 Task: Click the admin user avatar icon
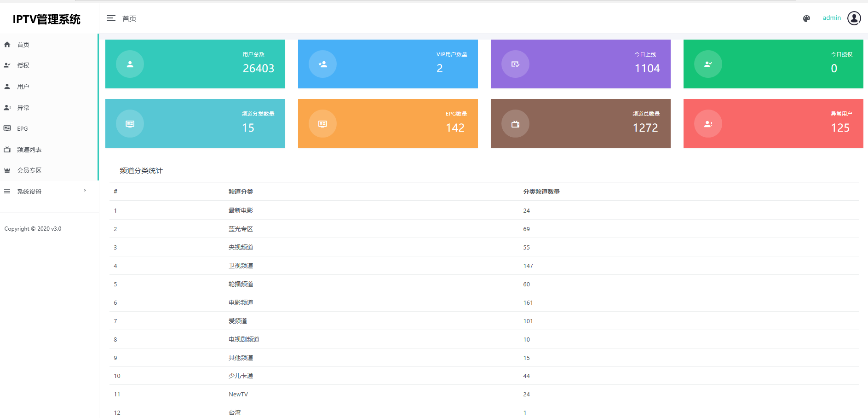[x=854, y=18]
